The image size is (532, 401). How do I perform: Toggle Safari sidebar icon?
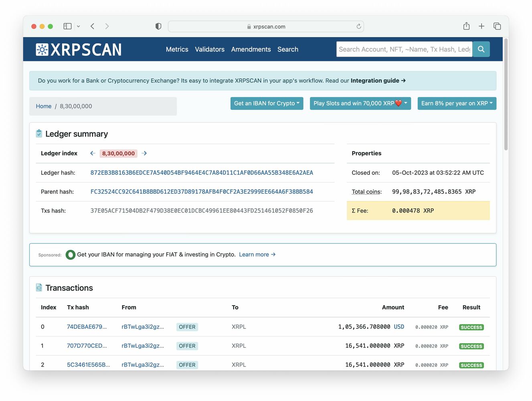pyautogui.click(x=67, y=26)
